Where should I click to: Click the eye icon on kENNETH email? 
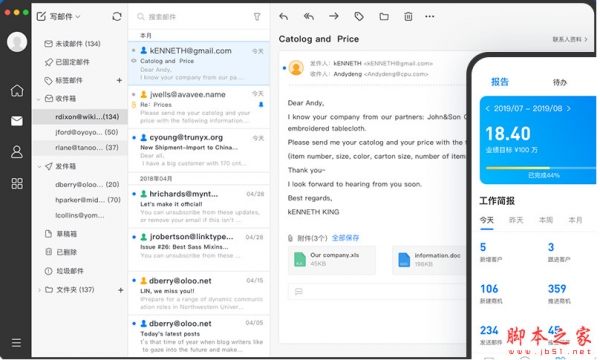pyautogui.click(x=134, y=61)
